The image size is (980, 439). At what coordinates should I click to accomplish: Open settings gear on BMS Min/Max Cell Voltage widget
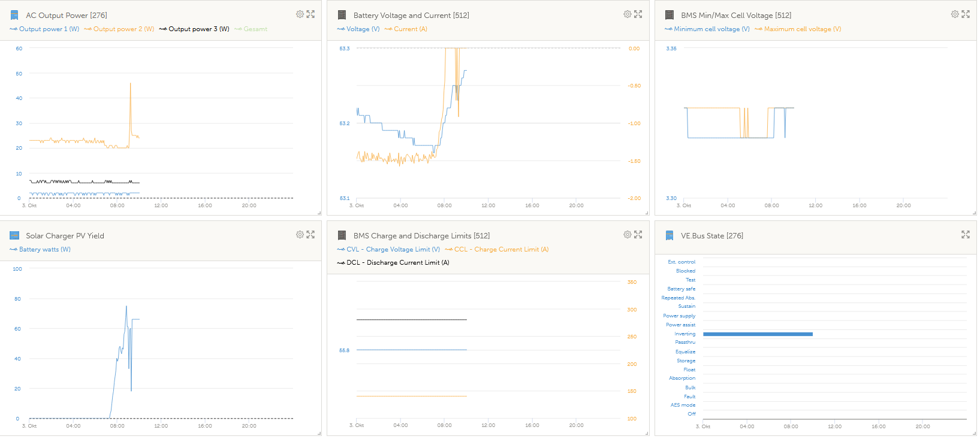pyautogui.click(x=954, y=14)
